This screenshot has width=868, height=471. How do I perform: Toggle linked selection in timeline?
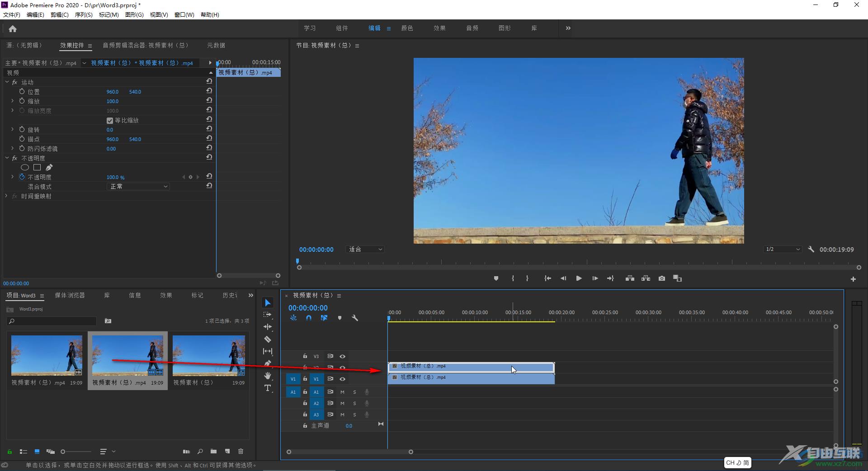(324, 318)
